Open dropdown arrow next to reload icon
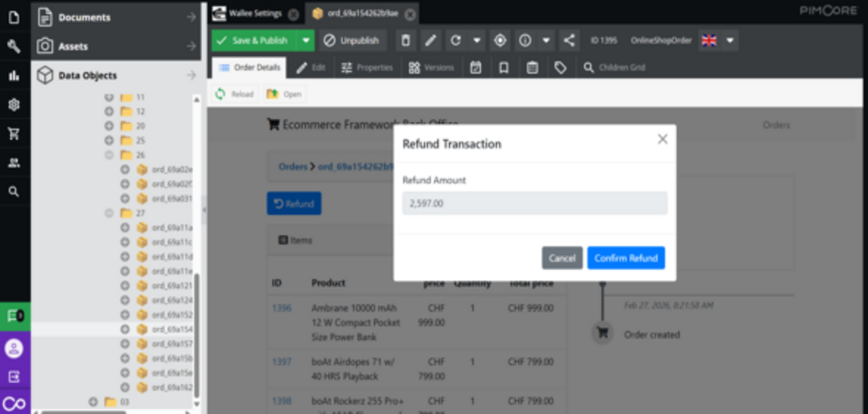The image size is (868, 414). pyautogui.click(x=476, y=40)
